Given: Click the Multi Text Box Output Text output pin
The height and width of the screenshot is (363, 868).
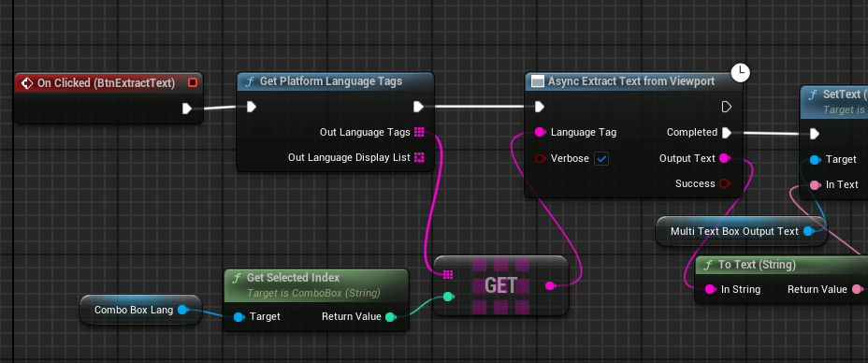Looking at the screenshot, I should click(x=808, y=231).
